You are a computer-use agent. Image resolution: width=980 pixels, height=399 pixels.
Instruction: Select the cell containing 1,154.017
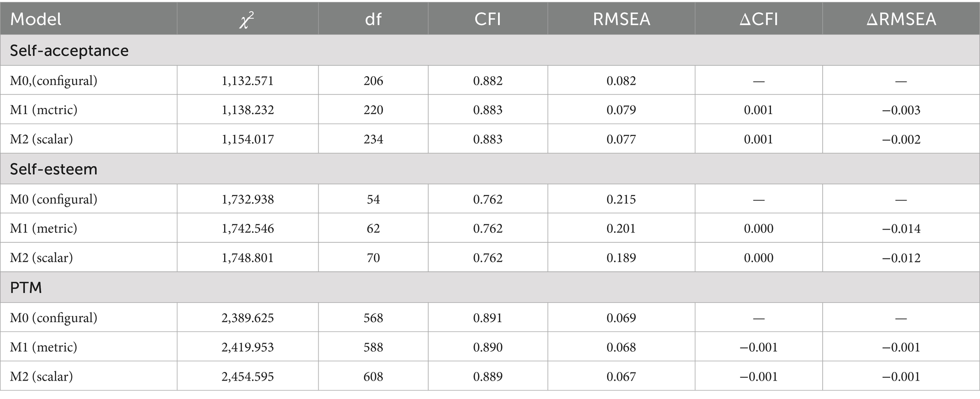[x=247, y=139]
